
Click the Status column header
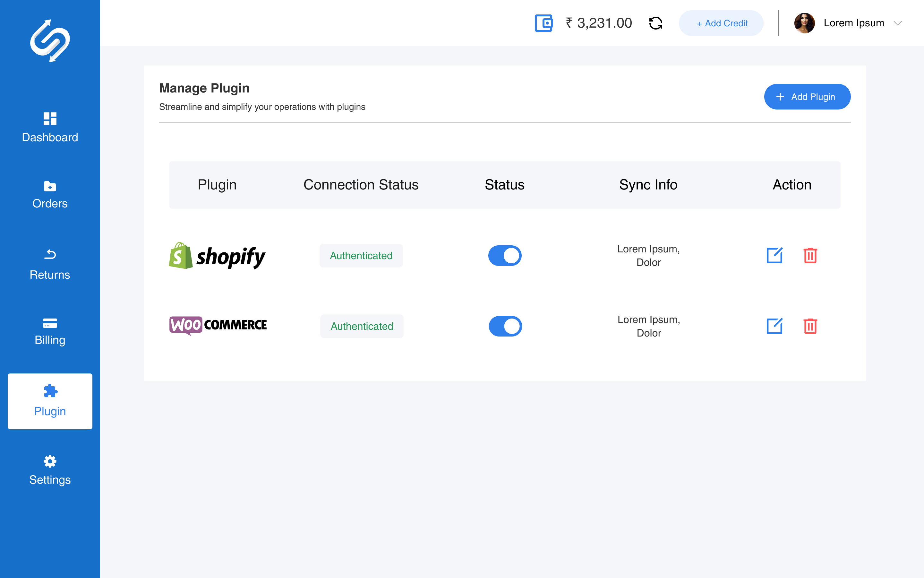click(505, 185)
